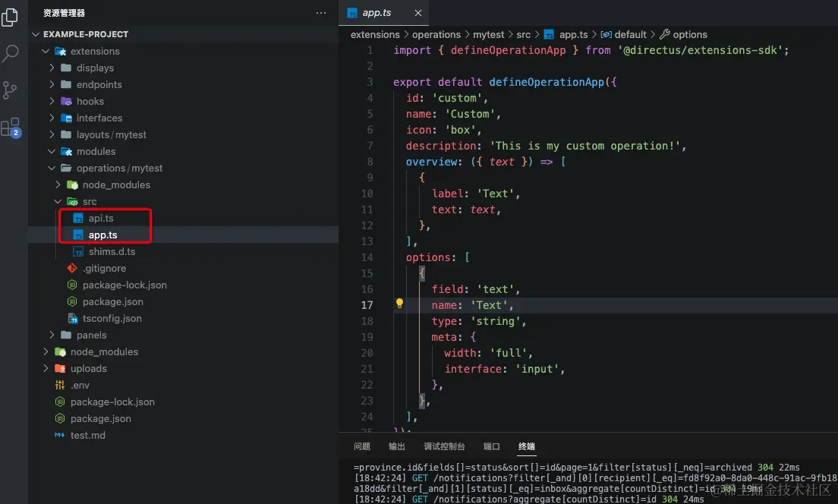838x504 pixels.
Task: Open package-lock.json under operations/mytest
Action: click(x=124, y=285)
